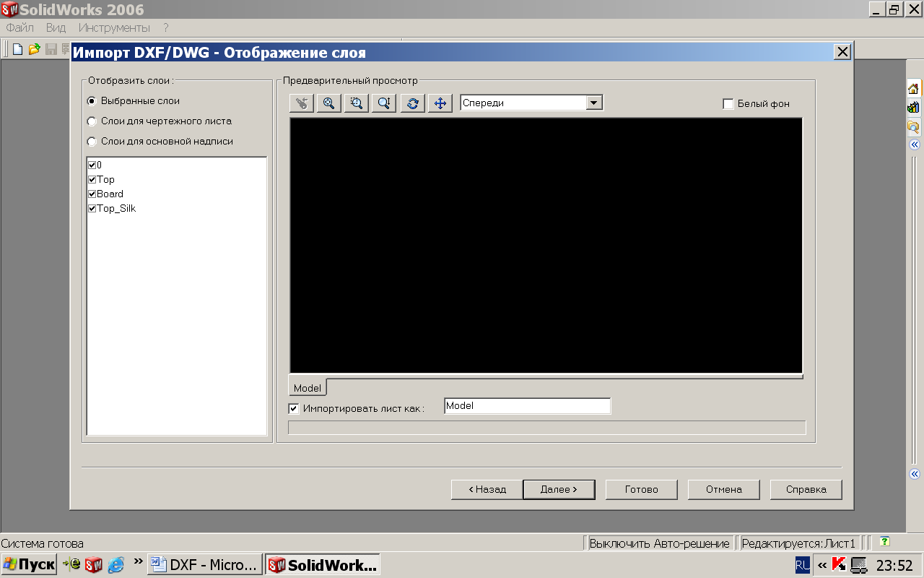Expand hidden tray icons chevron

[x=821, y=566]
